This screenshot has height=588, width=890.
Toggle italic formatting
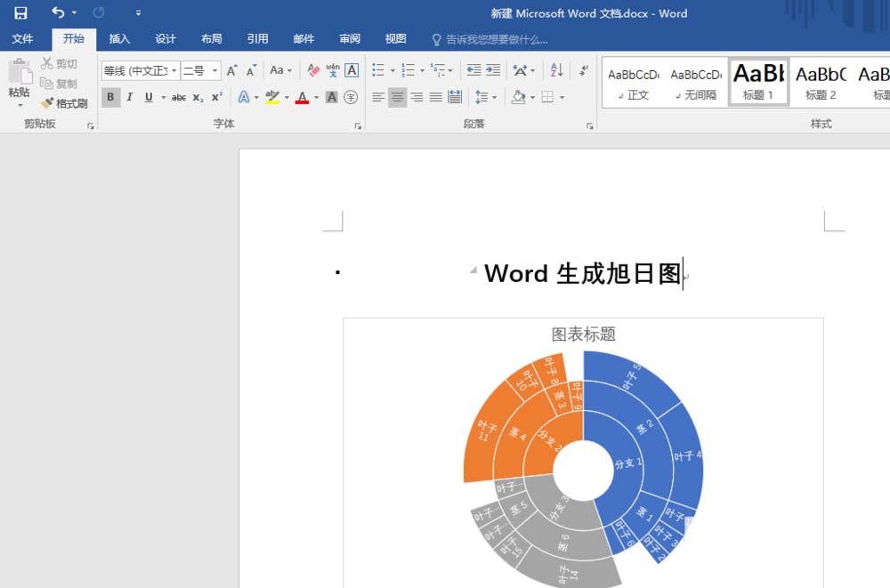point(132,97)
